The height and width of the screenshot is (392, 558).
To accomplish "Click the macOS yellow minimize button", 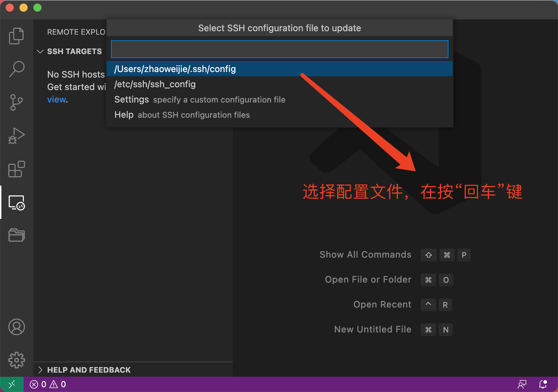I will [24, 8].
